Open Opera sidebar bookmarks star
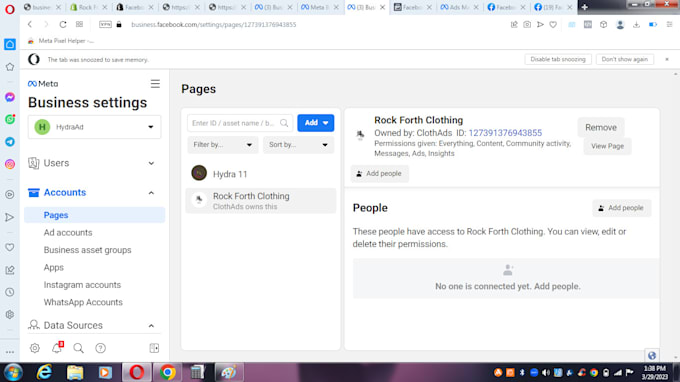The width and height of the screenshot is (680, 382). coord(10,67)
